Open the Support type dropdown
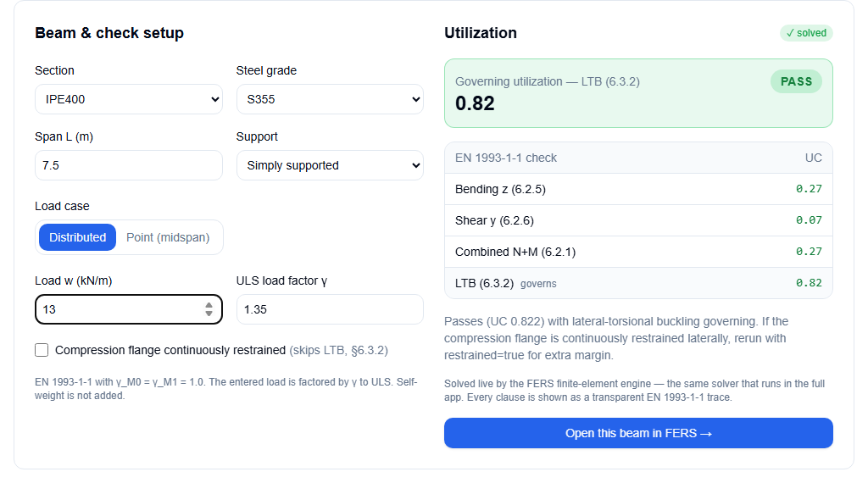 click(x=330, y=165)
